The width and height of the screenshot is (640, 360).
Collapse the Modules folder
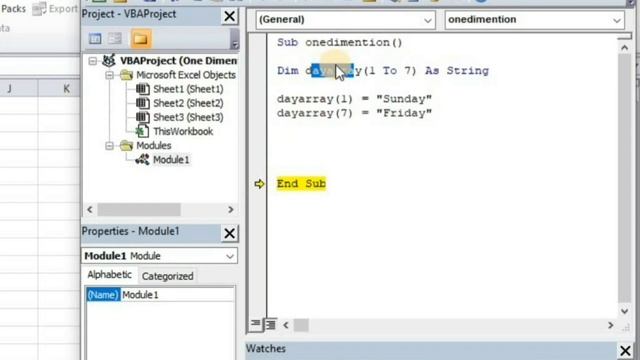pyautogui.click(x=109, y=146)
